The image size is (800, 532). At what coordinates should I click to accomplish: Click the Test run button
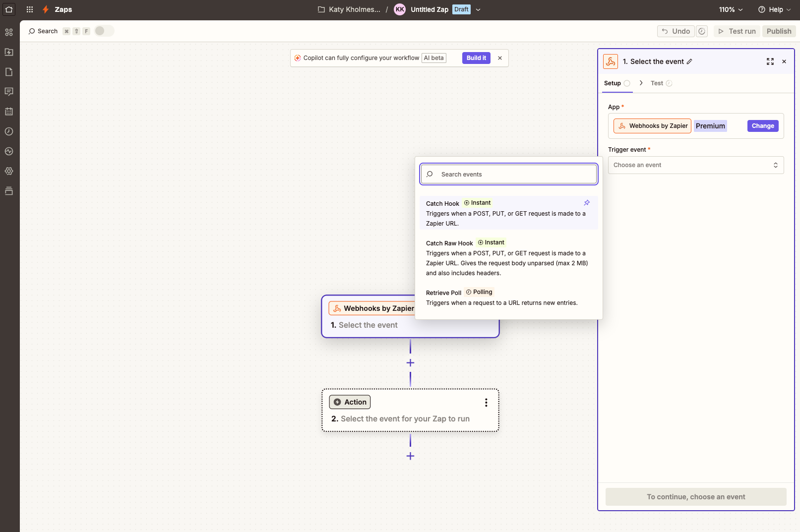click(x=737, y=31)
